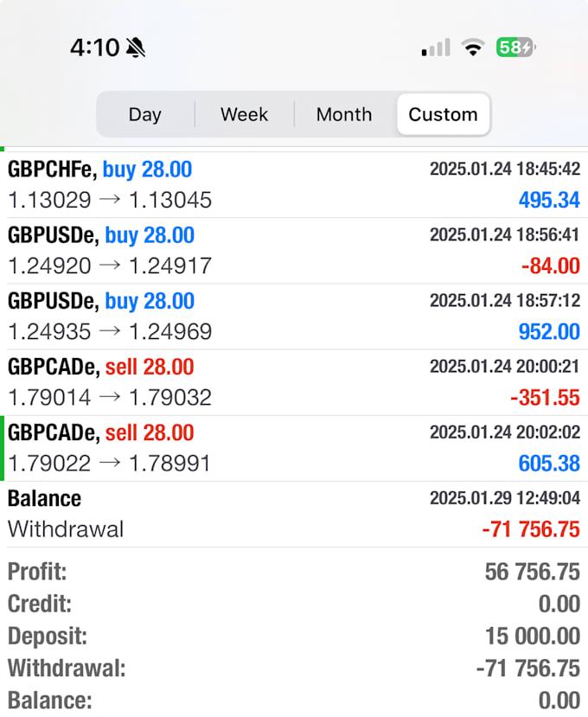Open the GBPCHFe buy 28.00 trade
Screen dimensions: 588x717
tap(294, 183)
